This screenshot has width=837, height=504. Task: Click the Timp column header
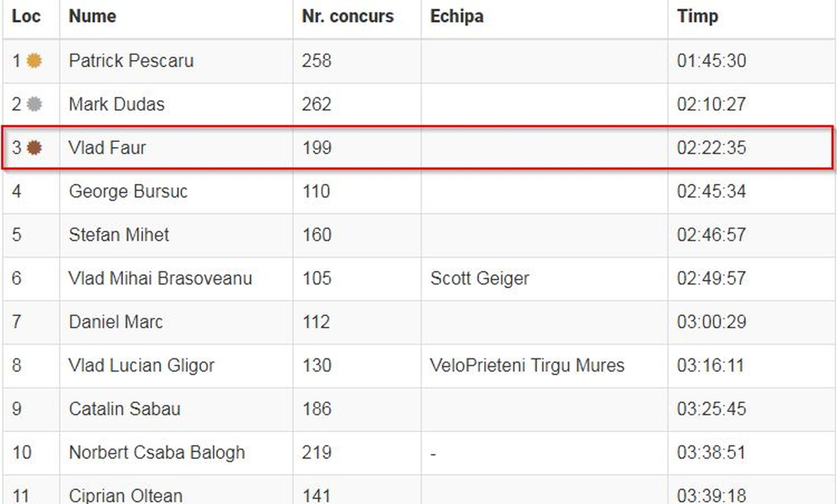click(x=698, y=16)
